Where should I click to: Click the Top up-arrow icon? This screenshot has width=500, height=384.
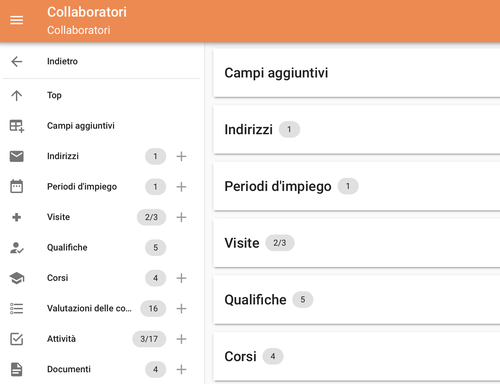point(17,96)
